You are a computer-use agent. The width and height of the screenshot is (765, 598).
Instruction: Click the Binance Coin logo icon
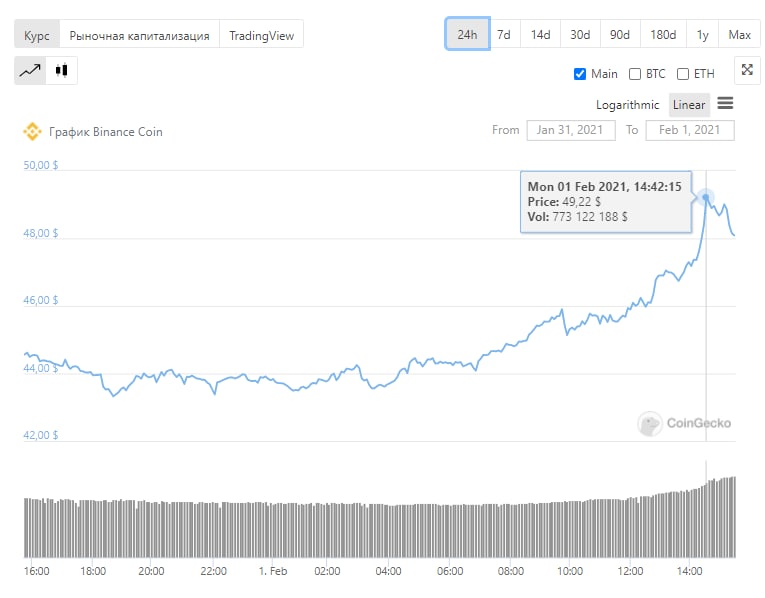point(32,132)
